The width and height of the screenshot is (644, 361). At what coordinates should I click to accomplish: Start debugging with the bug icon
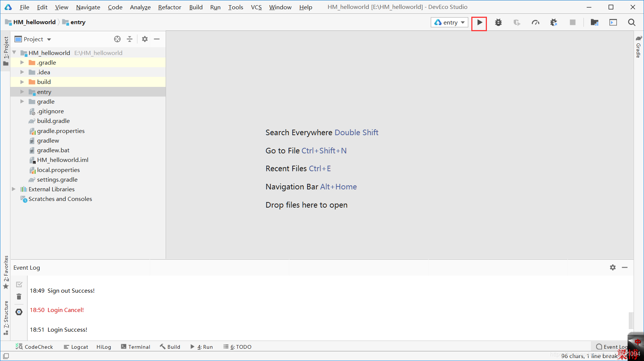pyautogui.click(x=498, y=23)
